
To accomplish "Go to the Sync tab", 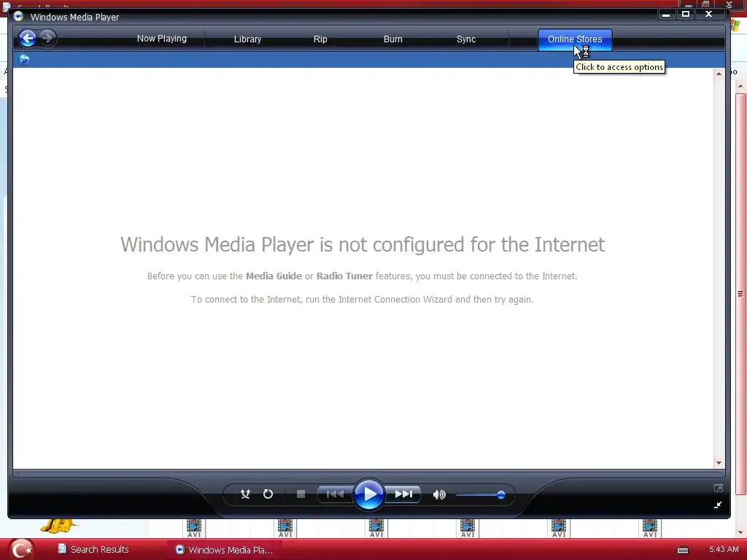I will pos(466,39).
